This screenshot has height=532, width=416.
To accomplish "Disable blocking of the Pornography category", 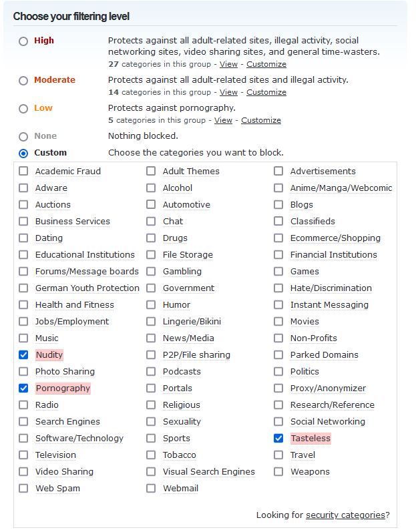I will 23,388.
